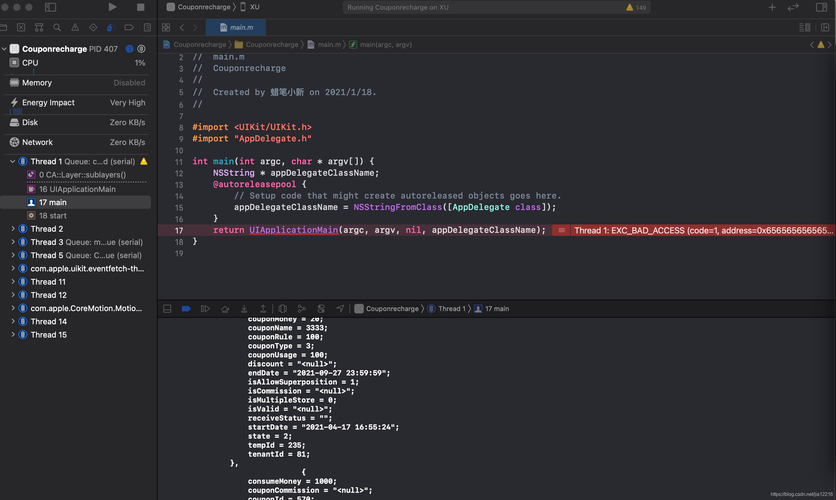The height and width of the screenshot is (500, 836).
Task: Toggle the navigator sidebar visibility
Action: click(50, 7)
